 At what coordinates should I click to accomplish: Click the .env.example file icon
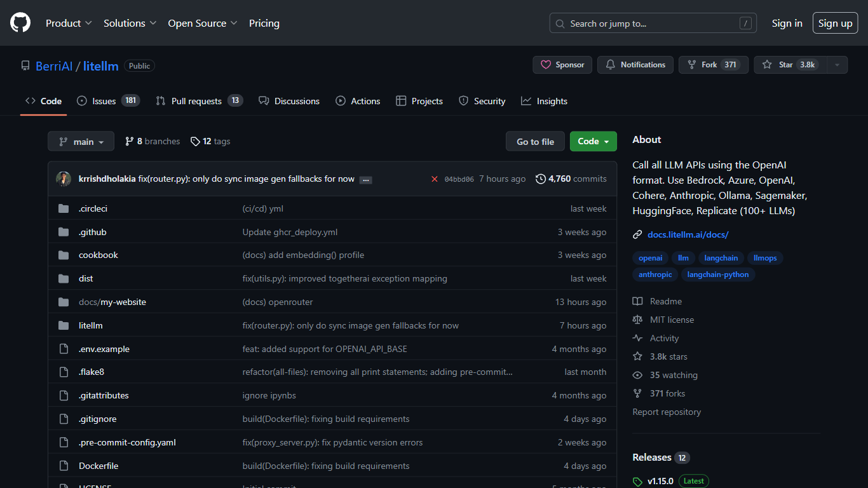click(64, 349)
